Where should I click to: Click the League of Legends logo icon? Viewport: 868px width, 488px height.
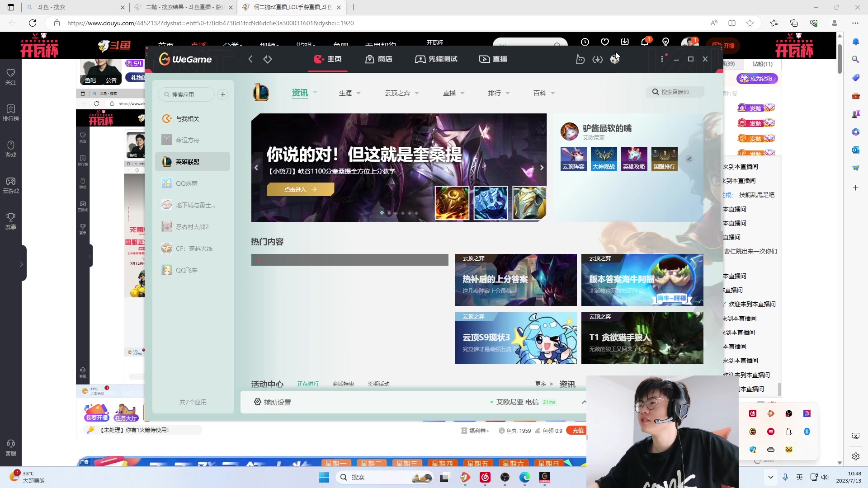click(261, 93)
